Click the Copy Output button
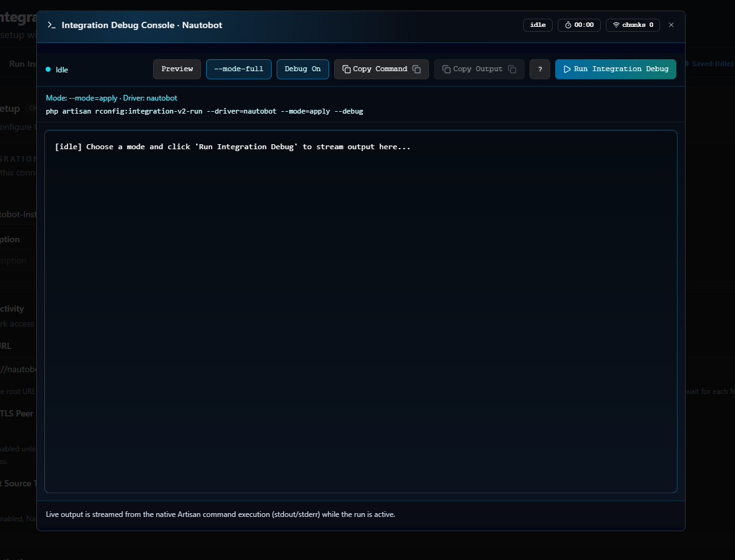The width and height of the screenshot is (735, 560). (x=479, y=69)
